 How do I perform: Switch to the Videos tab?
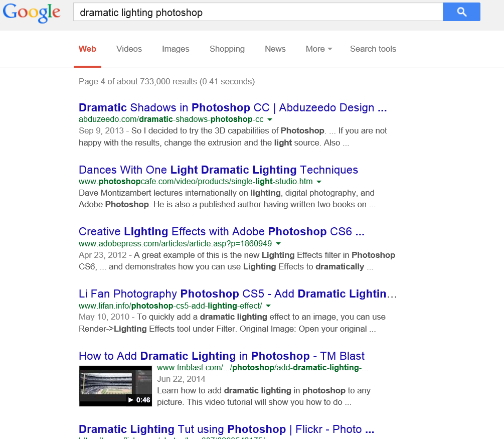click(x=129, y=49)
